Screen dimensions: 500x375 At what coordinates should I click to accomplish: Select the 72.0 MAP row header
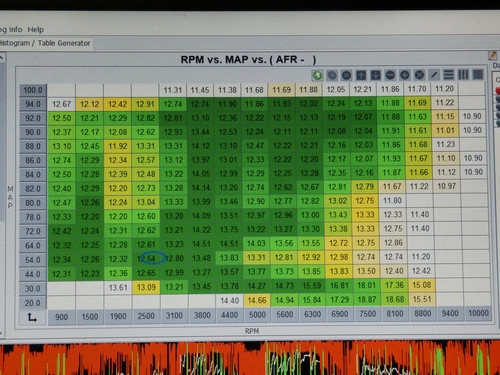click(x=33, y=231)
